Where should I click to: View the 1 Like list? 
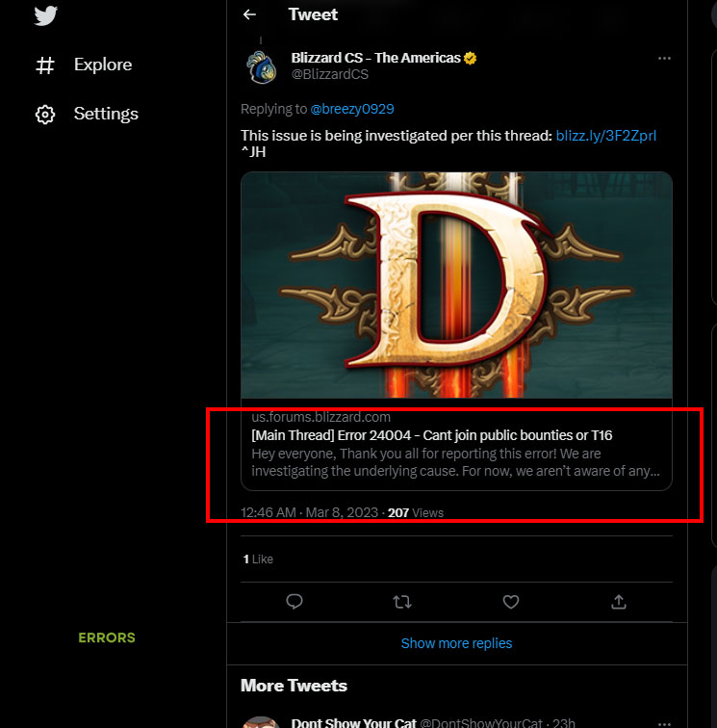(x=258, y=559)
